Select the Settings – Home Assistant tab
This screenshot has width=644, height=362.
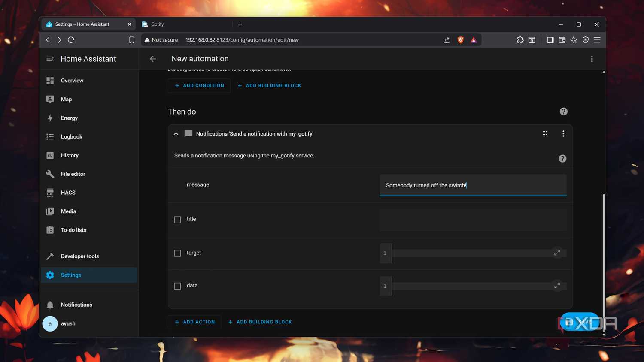tap(88, 24)
